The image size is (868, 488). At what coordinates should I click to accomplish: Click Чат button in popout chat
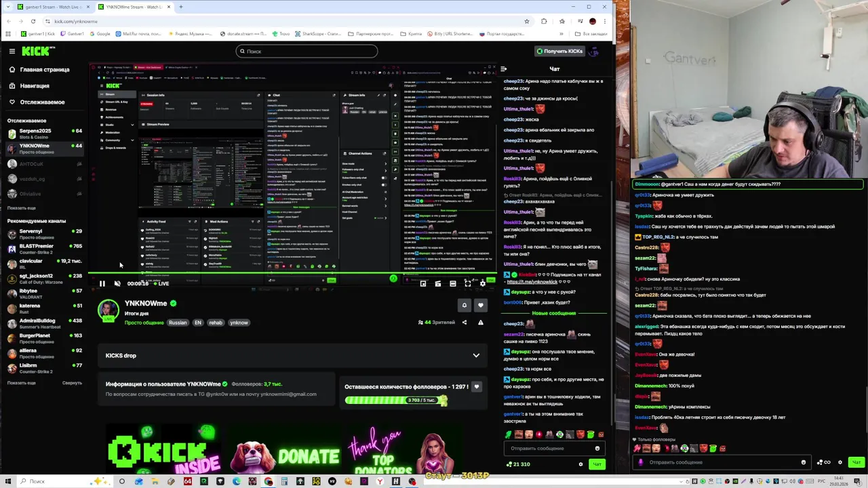[x=856, y=462]
